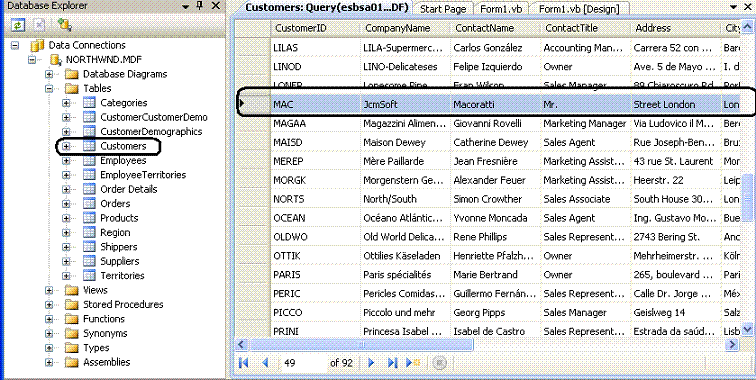756x380 pixels.
Task: Click the ContactName column header
Action: (495, 28)
